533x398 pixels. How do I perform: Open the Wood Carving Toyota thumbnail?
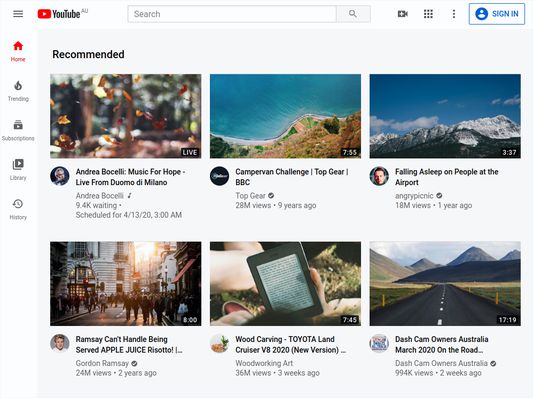tap(285, 284)
